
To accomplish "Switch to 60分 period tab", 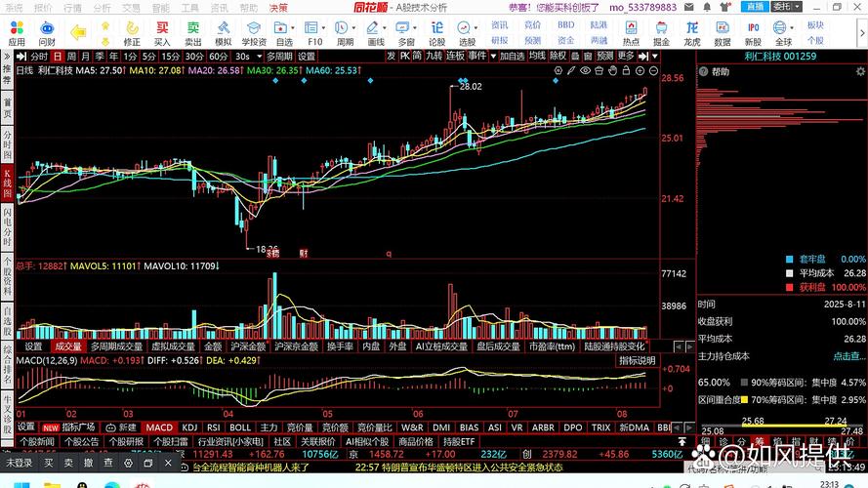I will tap(218, 57).
